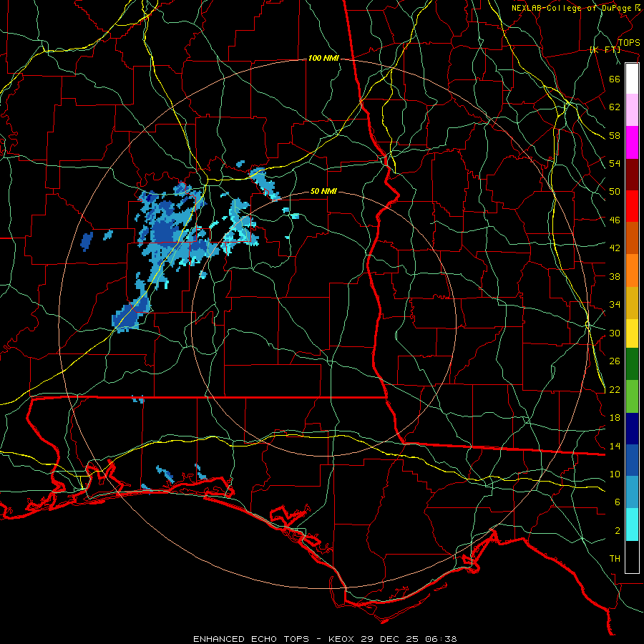Click the dark red 54 K FT swatch
The image size is (644, 644).
click(632, 175)
